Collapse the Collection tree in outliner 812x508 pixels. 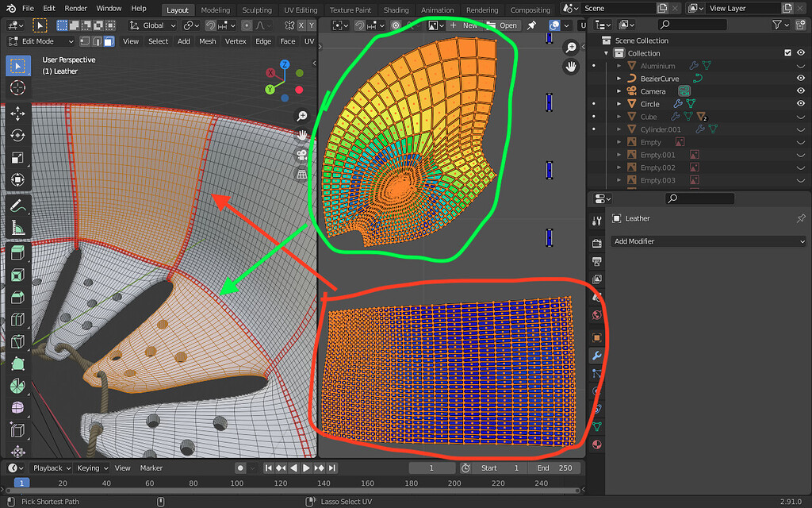point(607,53)
